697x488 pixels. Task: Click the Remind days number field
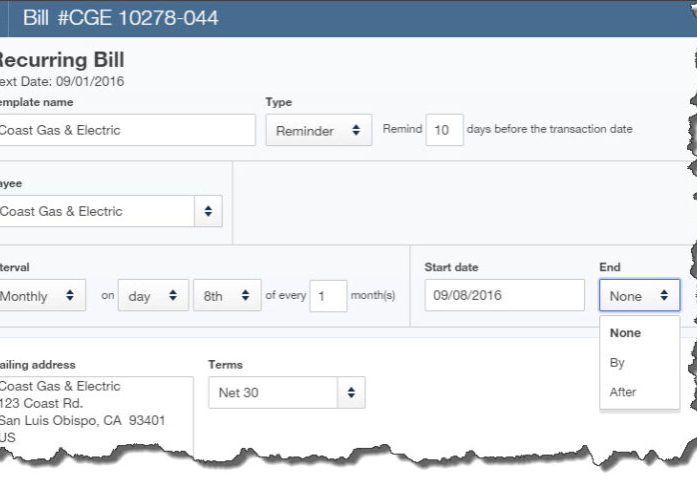pyautogui.click(x=445, y=130)
